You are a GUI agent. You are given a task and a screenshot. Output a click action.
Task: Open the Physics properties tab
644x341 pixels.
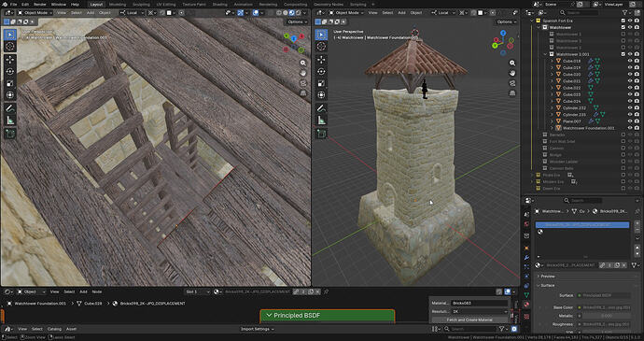point(527,277)
